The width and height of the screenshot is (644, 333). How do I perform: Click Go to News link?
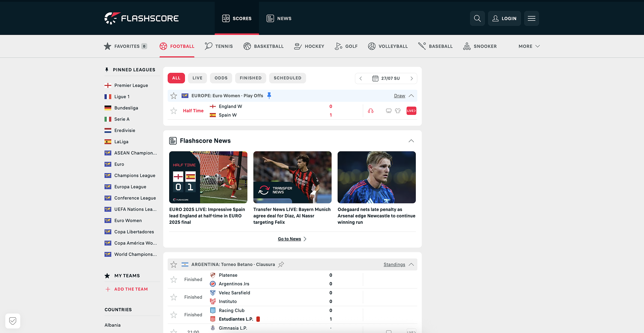292,239
